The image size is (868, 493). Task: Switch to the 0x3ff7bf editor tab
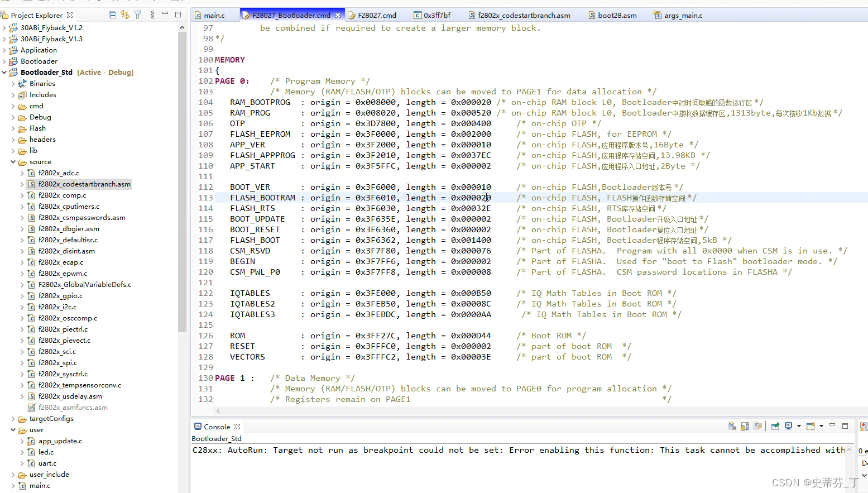coord(432,15)
